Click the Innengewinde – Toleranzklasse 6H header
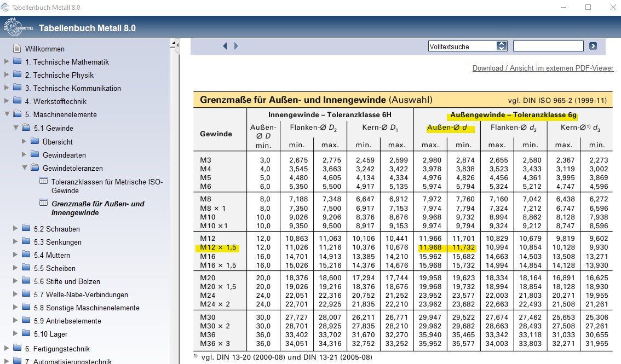The width and height of the screenshot is (621, 364). click(x=330, y=115)
